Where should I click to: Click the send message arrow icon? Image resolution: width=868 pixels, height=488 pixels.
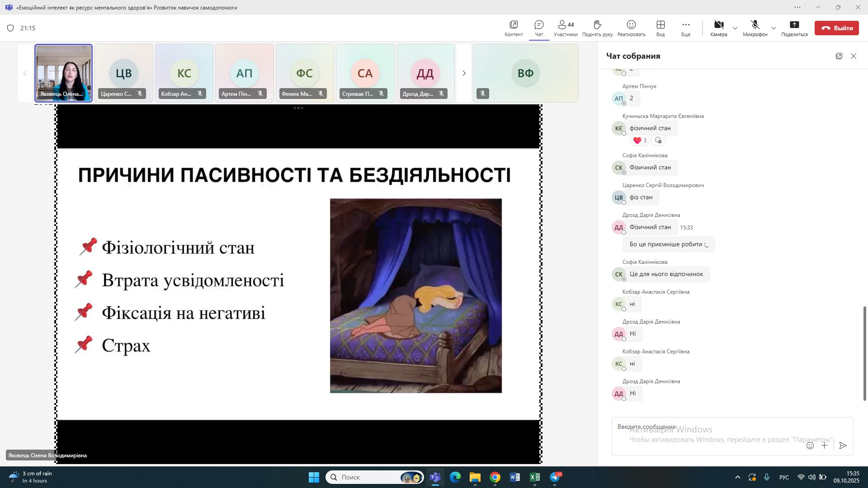pyautogui.click(x=843, y=446)
